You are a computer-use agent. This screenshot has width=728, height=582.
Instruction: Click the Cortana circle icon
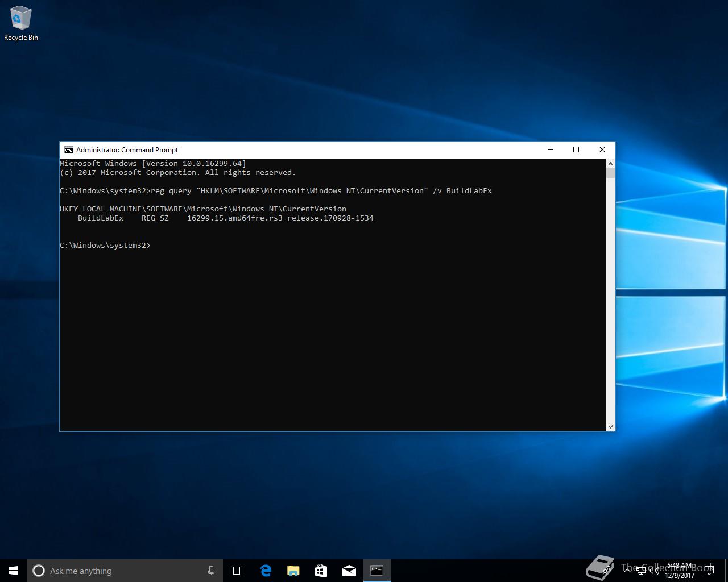tap(39, 571)
